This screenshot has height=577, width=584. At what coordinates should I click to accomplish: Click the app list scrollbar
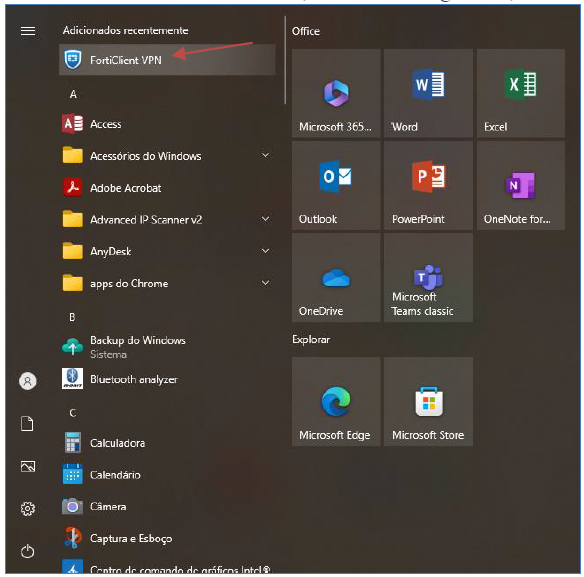click(285, 60)
